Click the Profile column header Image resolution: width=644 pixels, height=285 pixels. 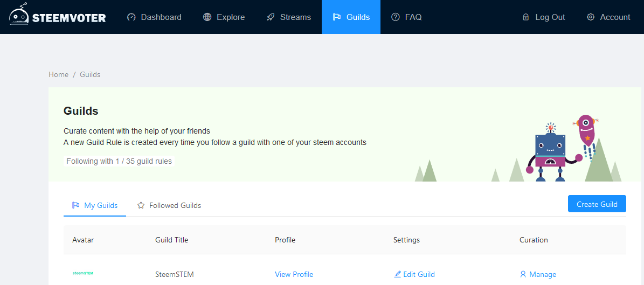coord(285,240)
